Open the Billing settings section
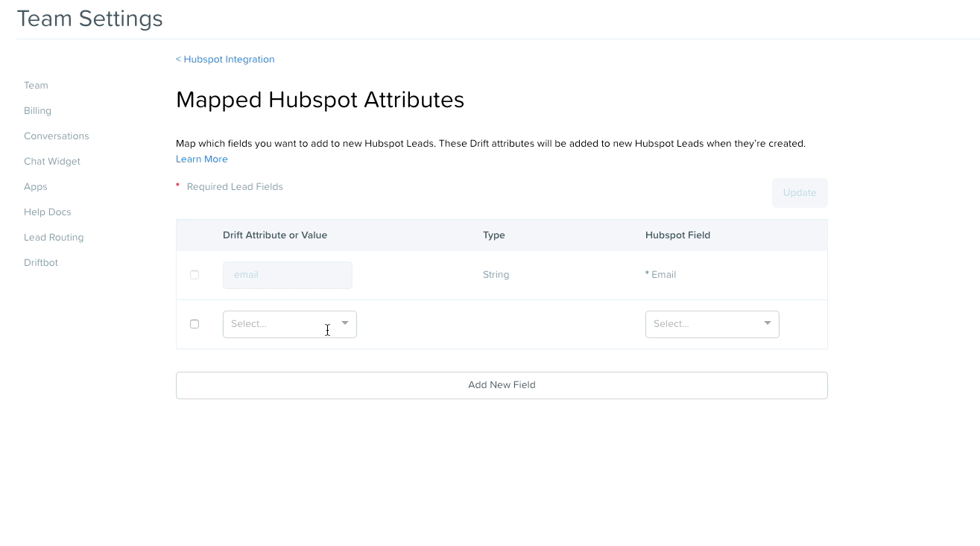The image size is (980, 546). point(37,111)
